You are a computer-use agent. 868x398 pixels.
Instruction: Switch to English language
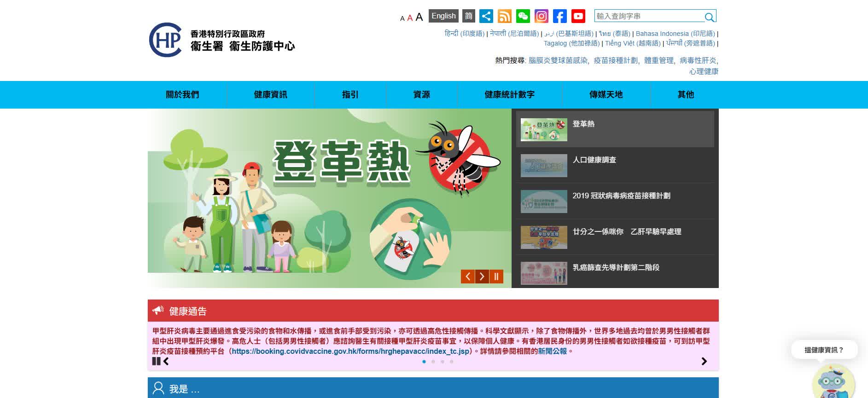[x=443, y=16]
